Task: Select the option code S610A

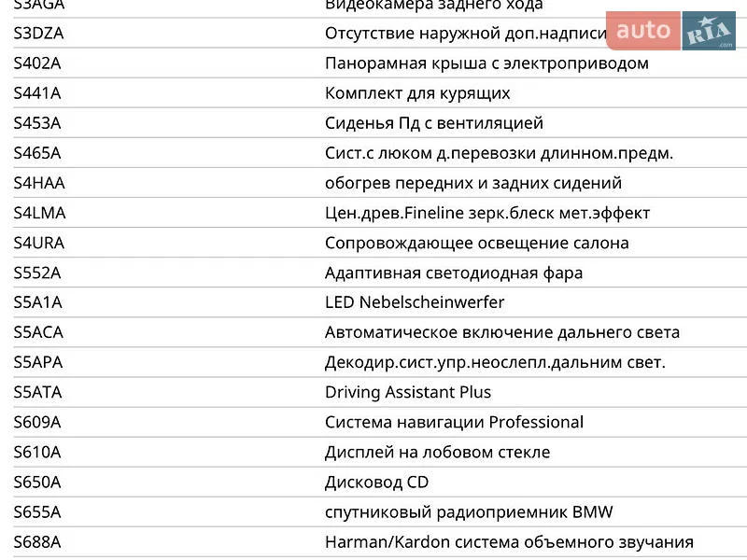Action: tap(37, 453)
